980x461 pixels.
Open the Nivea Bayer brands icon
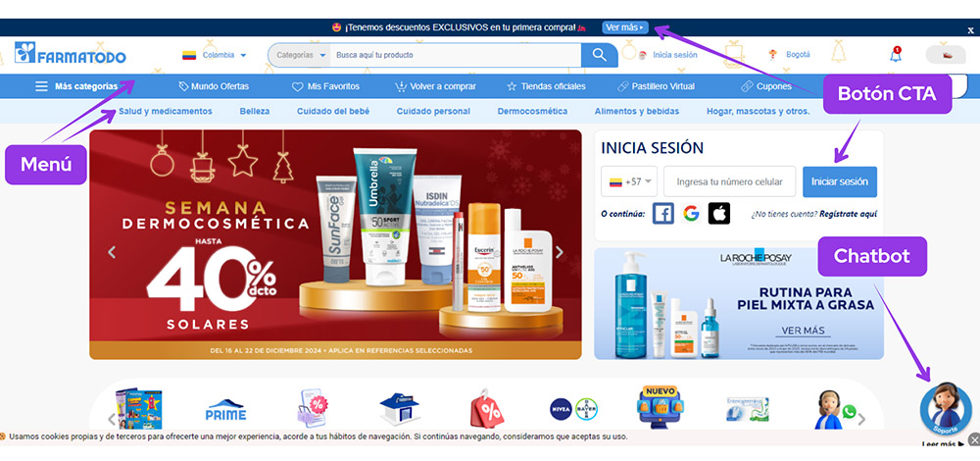pos(573,408)
